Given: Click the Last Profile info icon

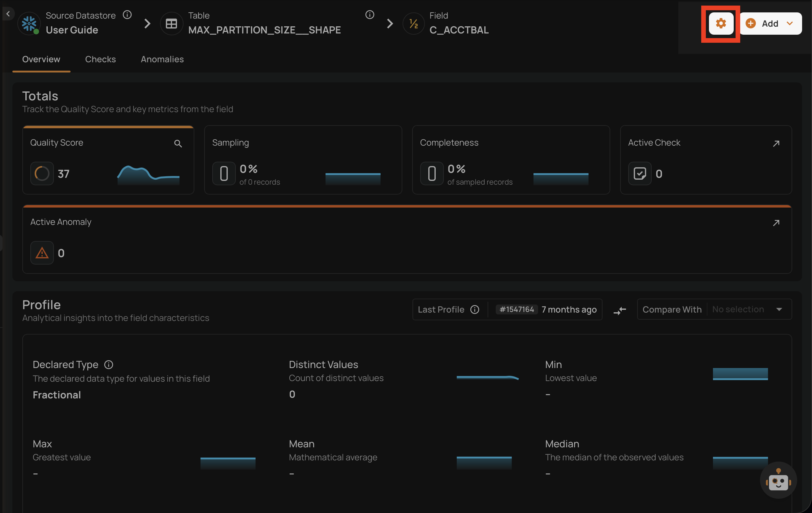Looking at the screenshot, I should (474, 309).
